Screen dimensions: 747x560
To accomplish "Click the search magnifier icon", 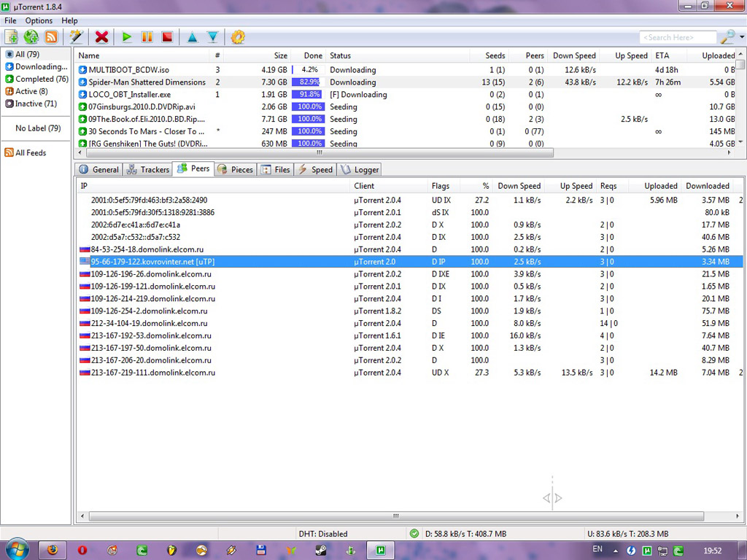I will (727, 36).
